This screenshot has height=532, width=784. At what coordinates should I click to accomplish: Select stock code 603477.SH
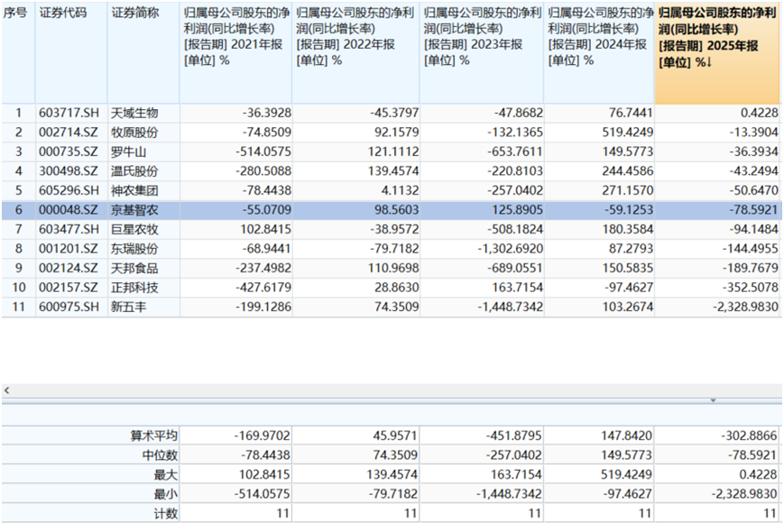[x=69, y=229]
